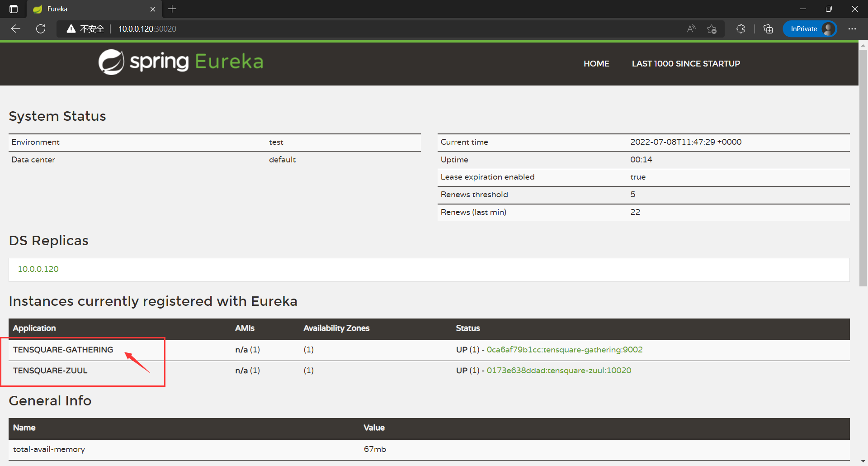Image resolution: width=868 pixels, height=466 pixels.
Task: Open the tensquare-gathering:9002 instance link
Action: (565, 350)
